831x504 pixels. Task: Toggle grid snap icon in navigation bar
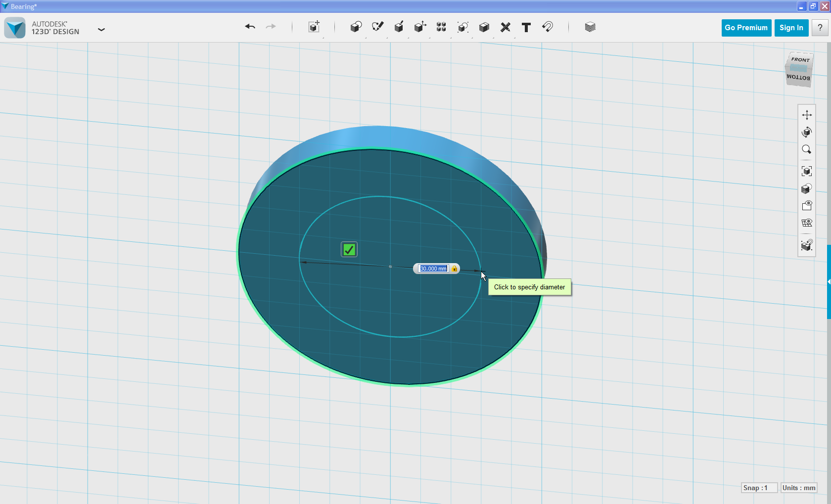click(x=807, y=245)
